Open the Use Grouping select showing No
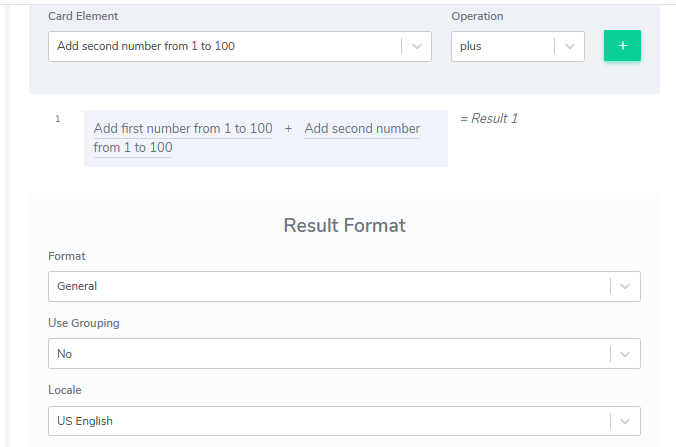The width and height of the screenshot is (676, 447). point(328,353)
